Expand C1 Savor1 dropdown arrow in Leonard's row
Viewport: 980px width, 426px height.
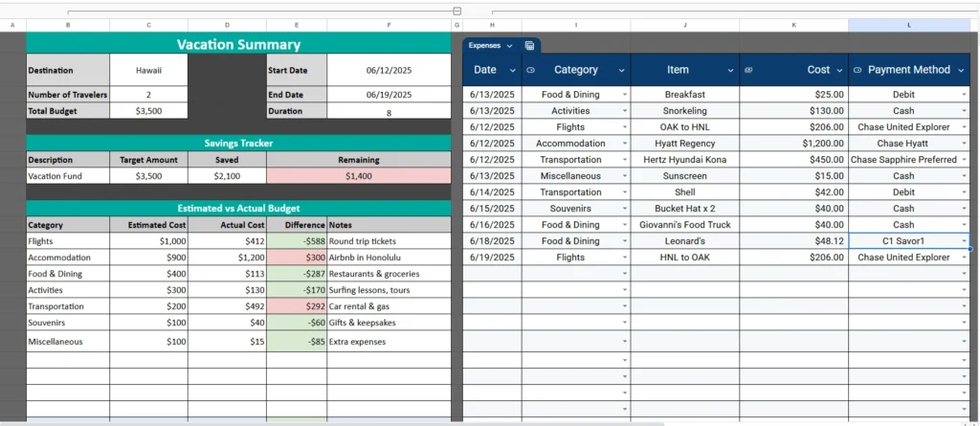coord(964,241)
